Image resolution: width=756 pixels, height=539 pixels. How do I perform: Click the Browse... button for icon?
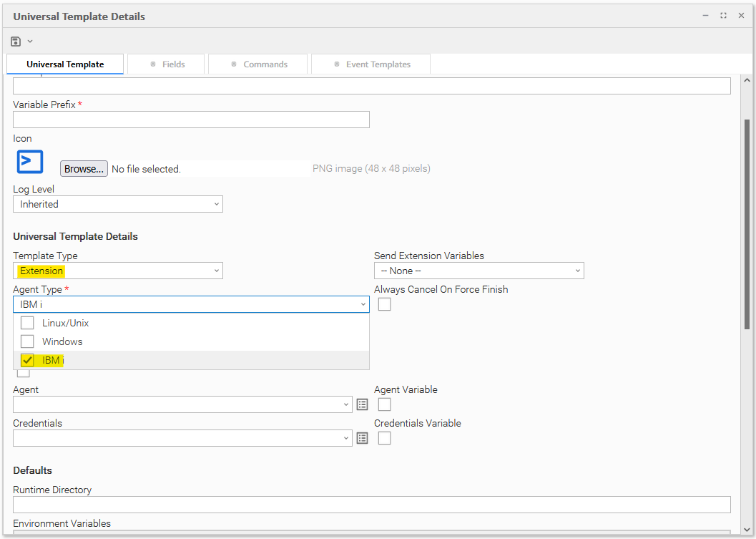84,169
